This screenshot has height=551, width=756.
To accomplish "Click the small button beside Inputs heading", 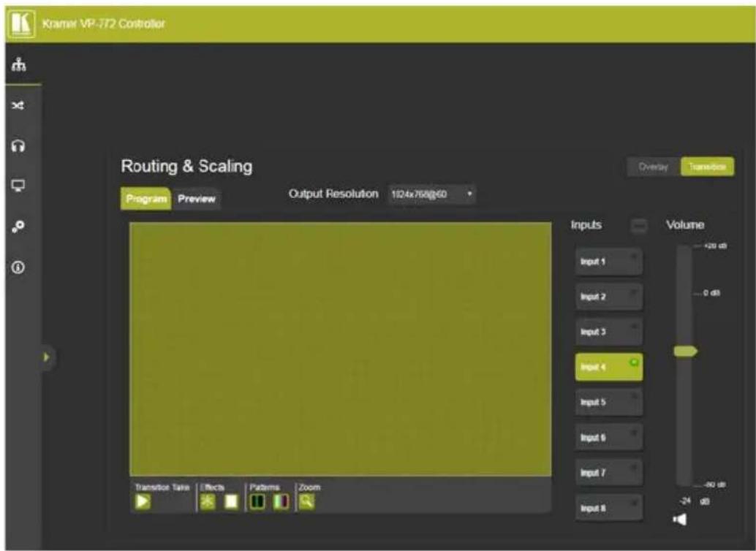I will tap(639, 225).
